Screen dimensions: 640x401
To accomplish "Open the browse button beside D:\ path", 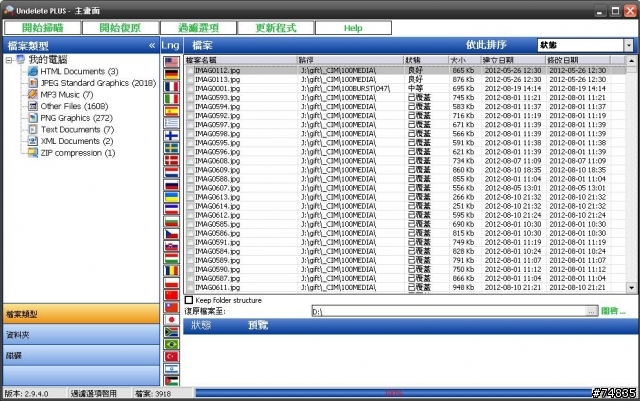I will [591, 311].
